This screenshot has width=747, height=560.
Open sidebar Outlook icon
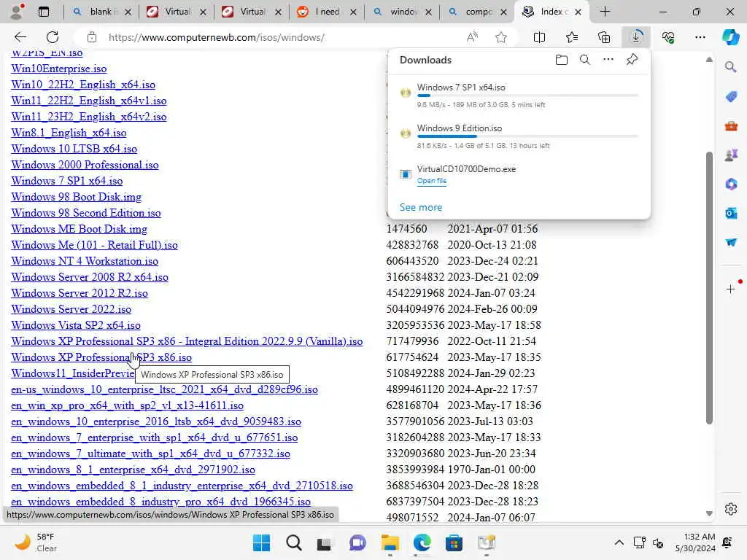[731, 214]
